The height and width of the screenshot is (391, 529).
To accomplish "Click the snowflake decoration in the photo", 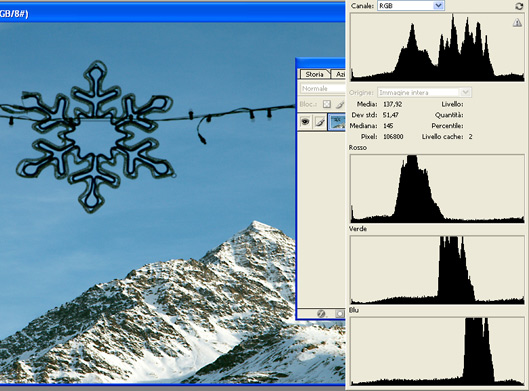I will [x=95, y=137].
